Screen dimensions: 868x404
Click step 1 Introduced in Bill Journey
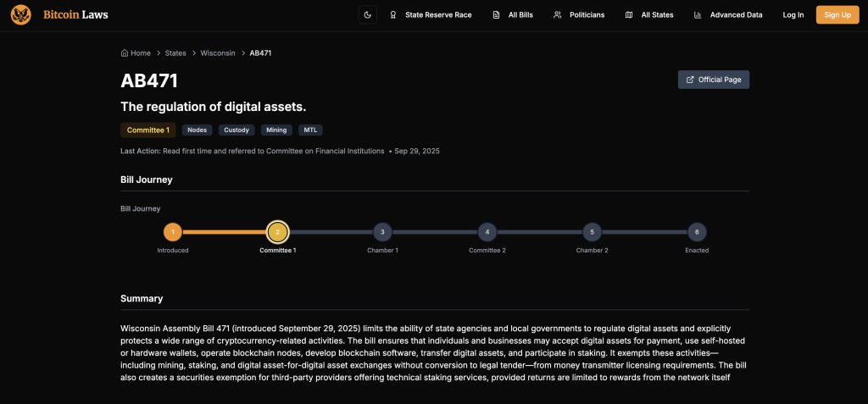[173, 232]
